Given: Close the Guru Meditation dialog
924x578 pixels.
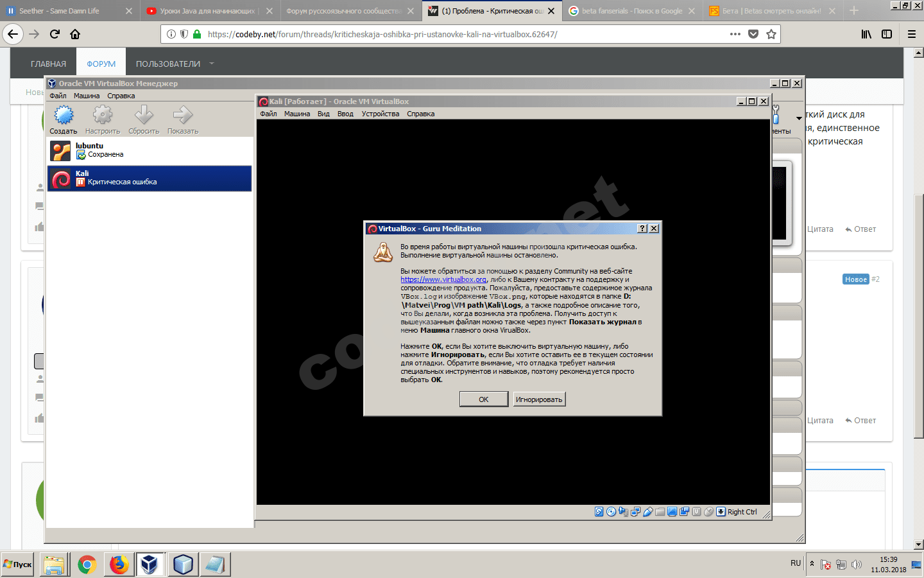Looking at the screenshot, I should 654,229.
